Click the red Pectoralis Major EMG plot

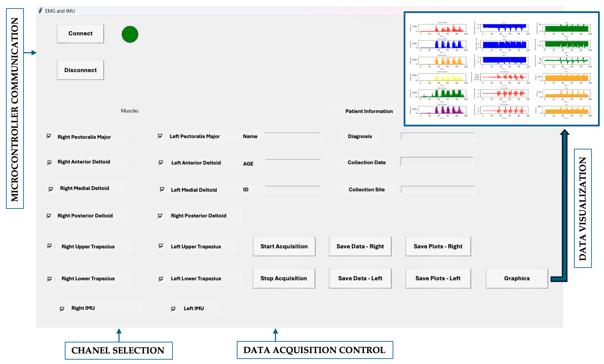442,28
